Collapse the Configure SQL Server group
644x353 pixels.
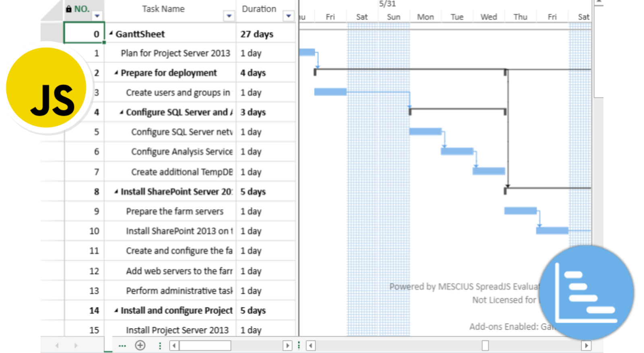tap(122, 112)
